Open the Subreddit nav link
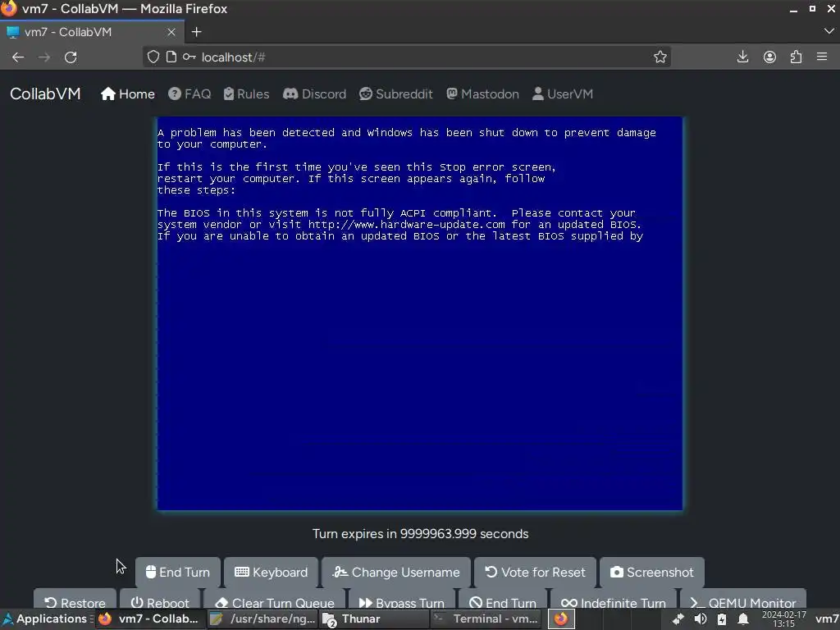Screen dimensions: 840x630 (x=396, y=94)
